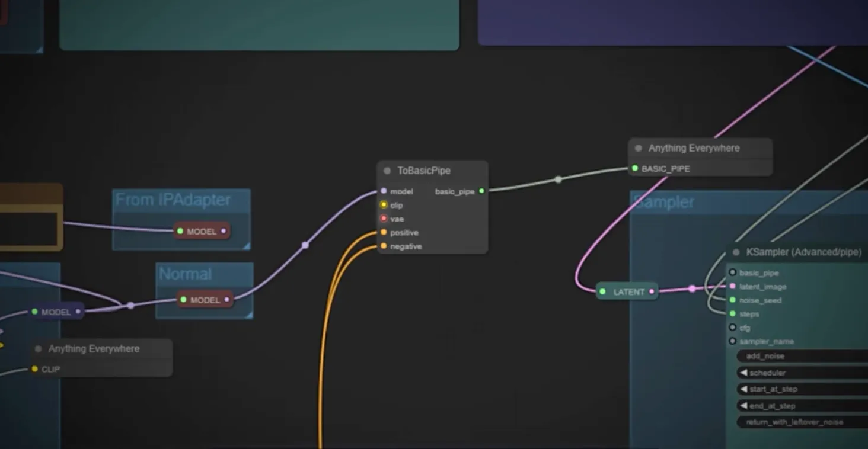Click the link midpoint dot after ToBasicPipe's basic_pipe output
Screen dimensions: 868x449
pyautogui.click(x=558, y=179)
